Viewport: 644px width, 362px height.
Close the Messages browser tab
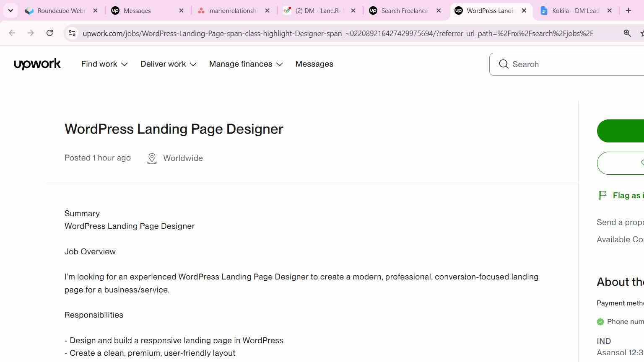click(181, 11)
